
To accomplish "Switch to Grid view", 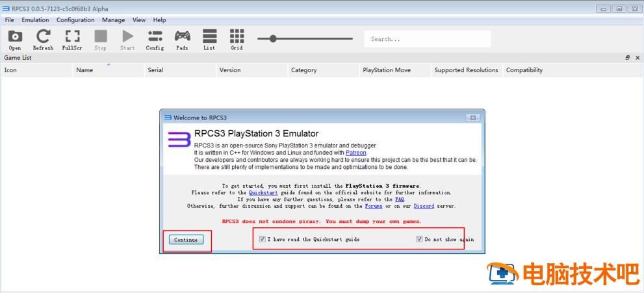I will click(237, 40).
